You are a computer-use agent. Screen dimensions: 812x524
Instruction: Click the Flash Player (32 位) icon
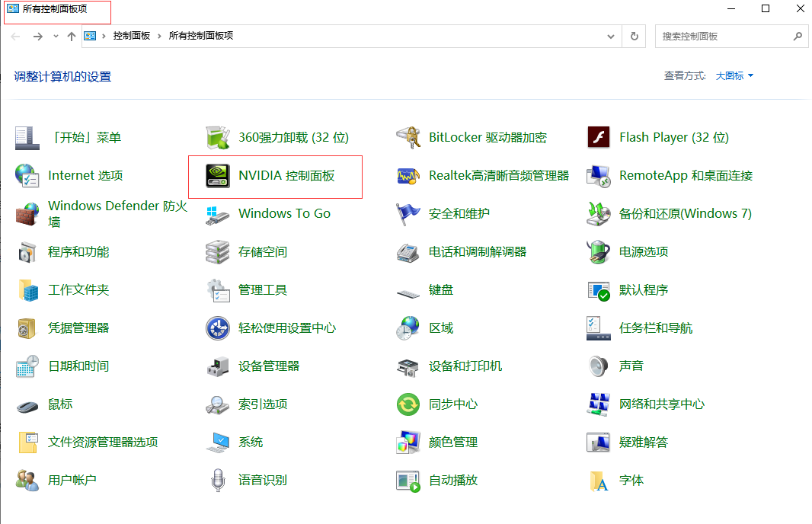[599, 138]
